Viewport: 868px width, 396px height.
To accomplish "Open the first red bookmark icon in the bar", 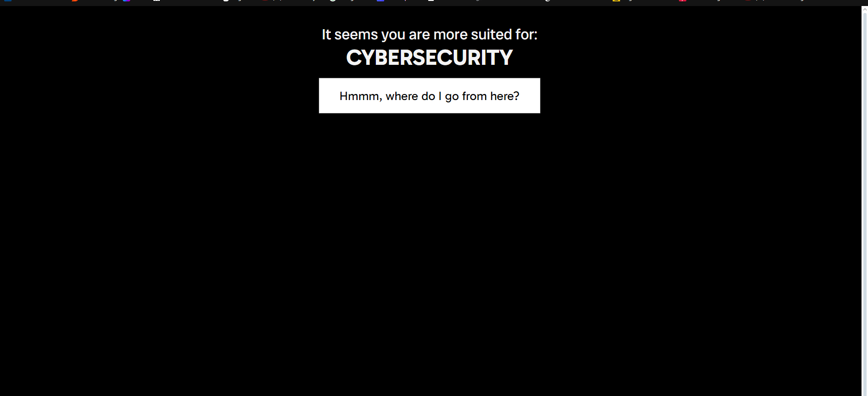I will pos(265,1).
